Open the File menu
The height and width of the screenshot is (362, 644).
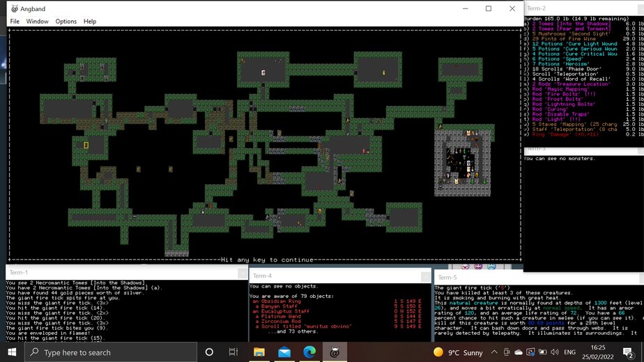click(15, 22)
